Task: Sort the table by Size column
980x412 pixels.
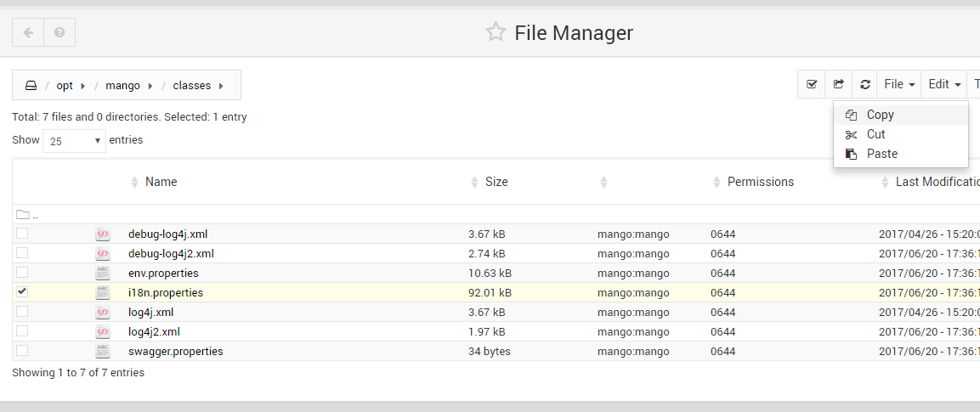Action: click(x=496, y=182)
